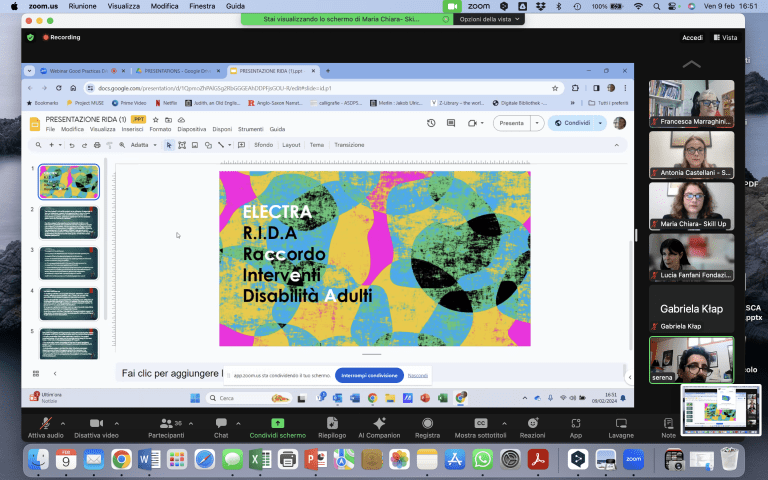Select slide 4 thumbnail in filmstrip
This screenshot has height=480, width=768.
(69, 304)
